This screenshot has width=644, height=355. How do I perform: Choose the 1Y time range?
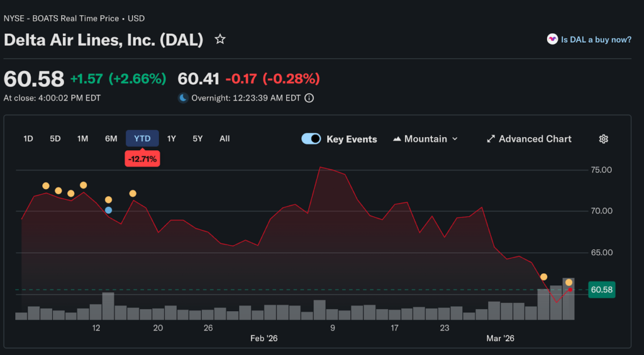(171, 139)
